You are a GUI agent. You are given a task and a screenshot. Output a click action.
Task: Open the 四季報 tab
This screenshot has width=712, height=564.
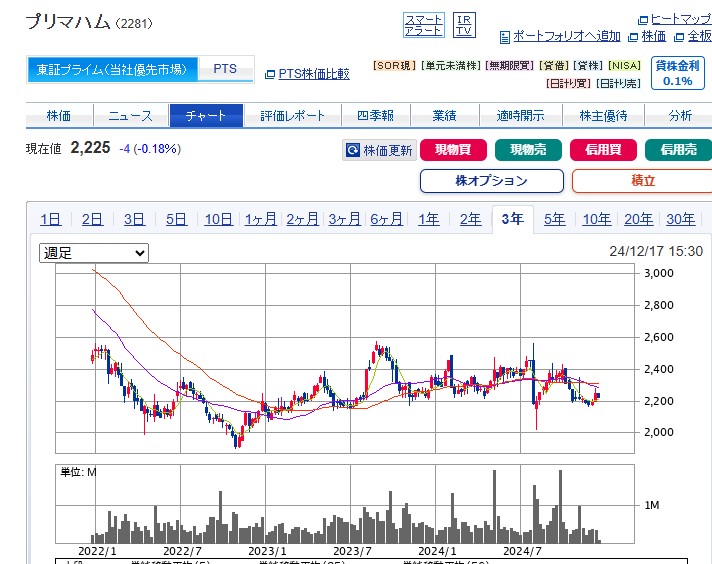376,116
